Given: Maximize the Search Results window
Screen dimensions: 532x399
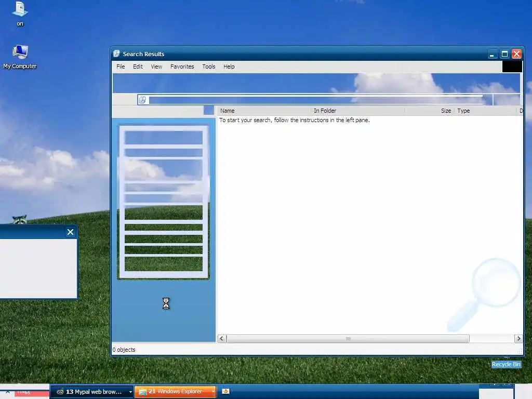Looking at the screenshot, I should pyautogui.click(x=504, y=54).
